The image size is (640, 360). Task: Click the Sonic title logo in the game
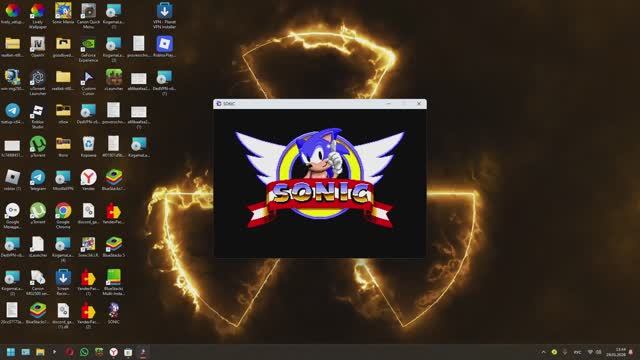point(320,178)
